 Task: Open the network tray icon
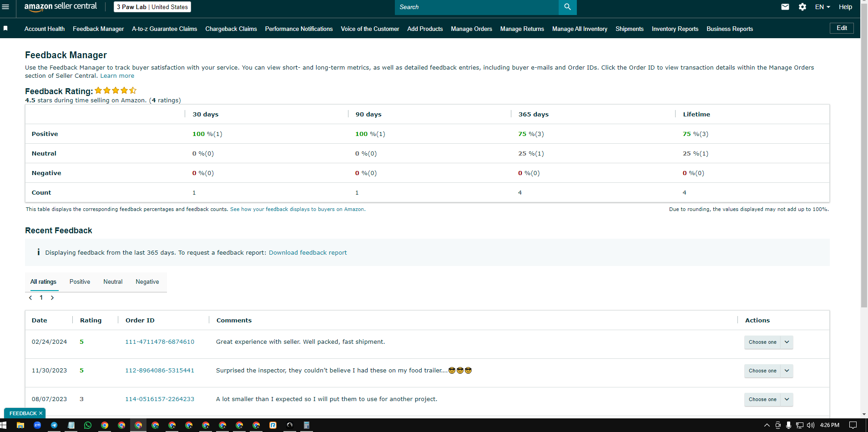tap(799, 425)
